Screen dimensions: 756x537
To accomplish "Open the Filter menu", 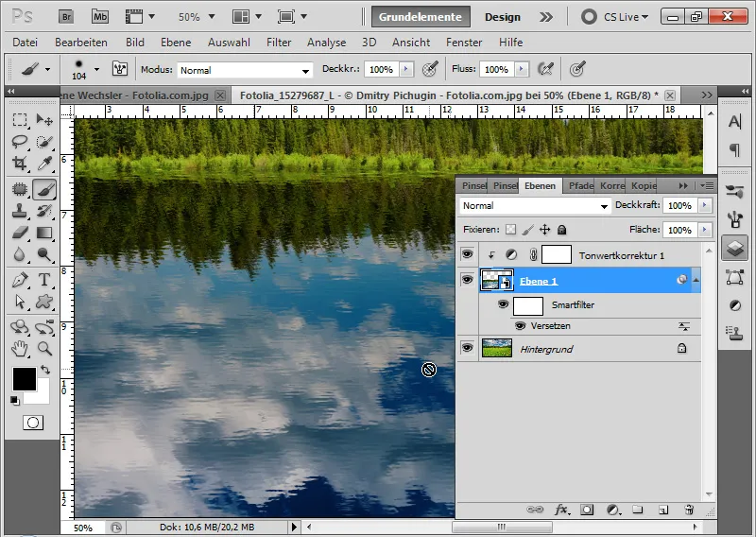I will click(279, 43).
